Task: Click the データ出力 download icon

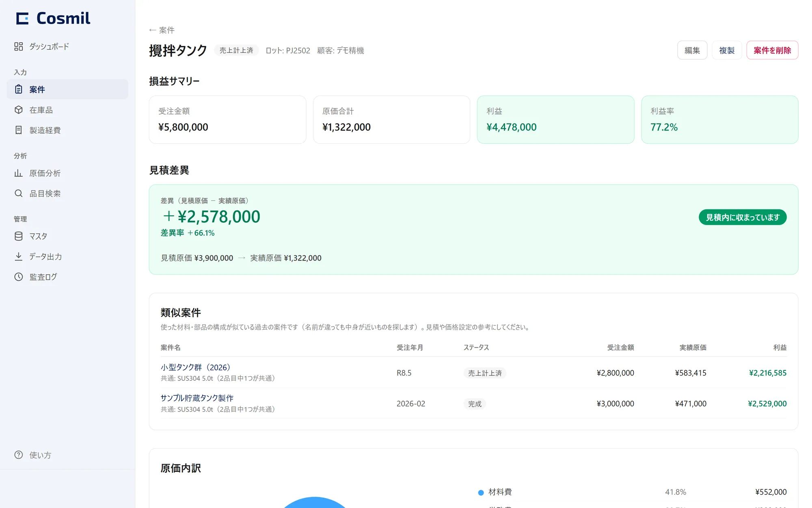Action: coord(19,256)
